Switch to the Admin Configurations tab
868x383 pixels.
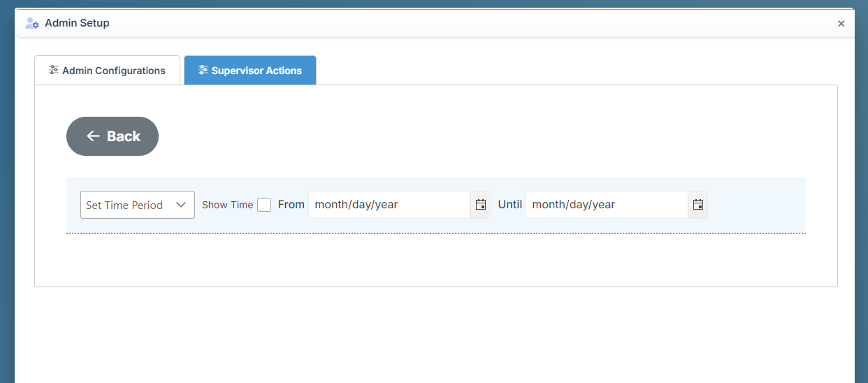click(107, 71)
